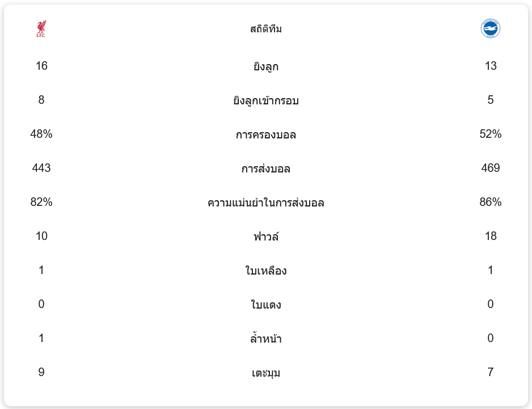Click Brighton's 469 passes number
Screen dimensions: 532x409
click(x=491, y=168)
